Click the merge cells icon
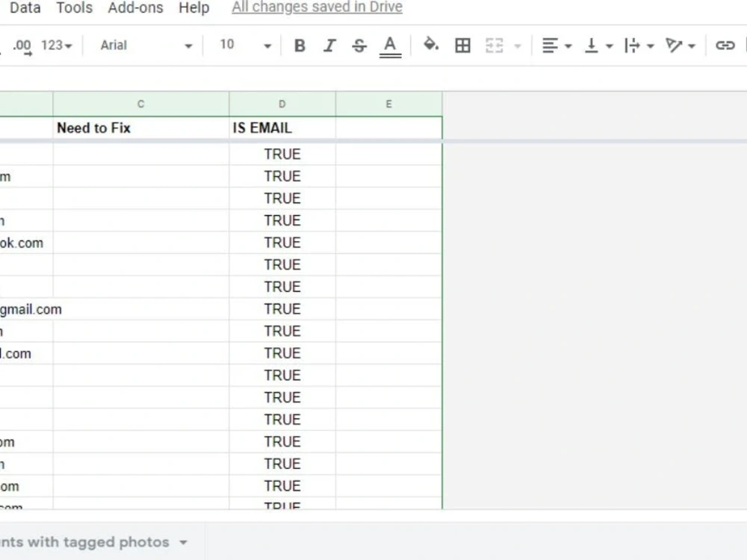This screenshot has width=747, height=560. tap(494, 46)
